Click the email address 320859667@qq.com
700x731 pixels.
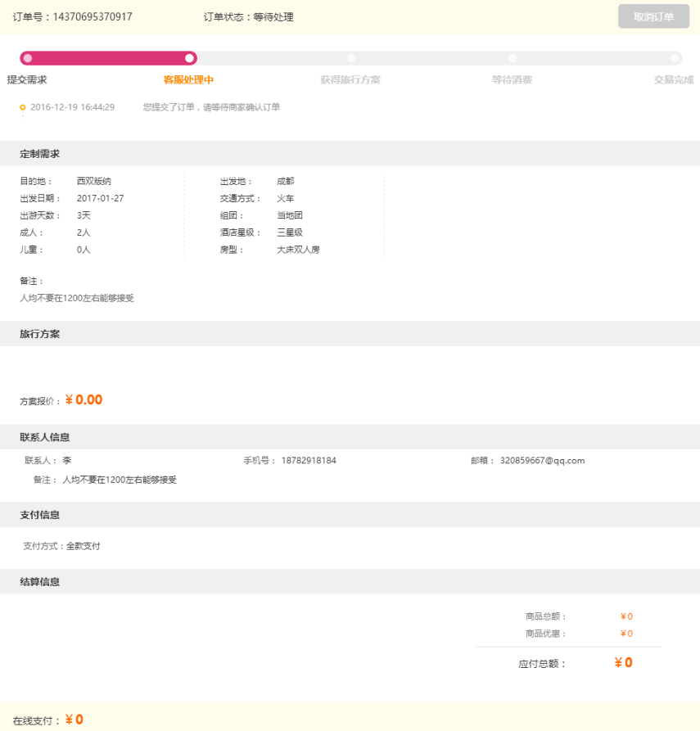tap(542, 461)
